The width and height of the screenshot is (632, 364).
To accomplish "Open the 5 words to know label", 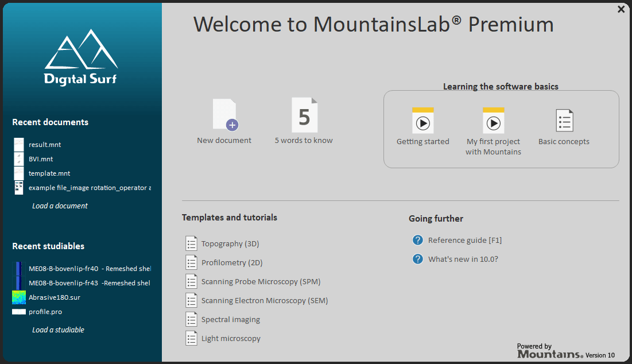I will (304, 140).
